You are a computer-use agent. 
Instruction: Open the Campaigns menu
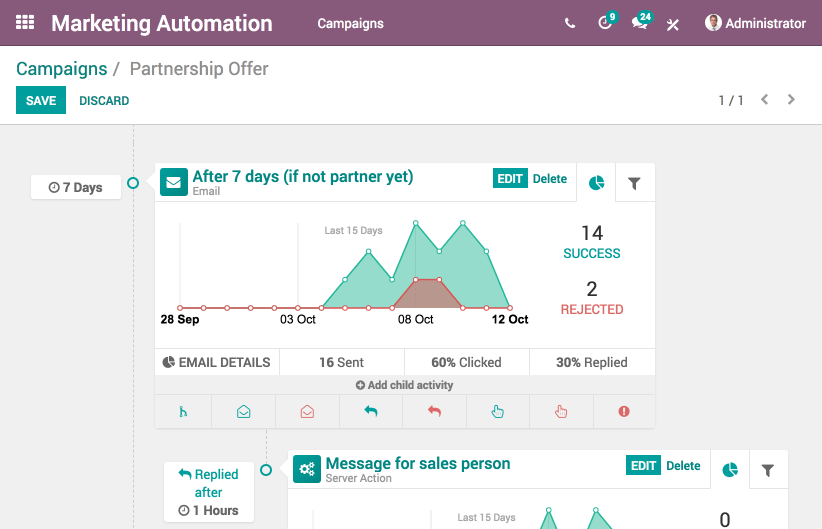point(350,24)
